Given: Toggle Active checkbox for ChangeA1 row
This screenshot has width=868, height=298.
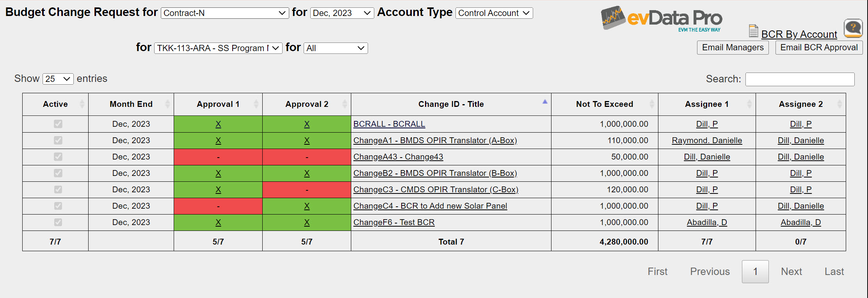Looking at the screenshot, I should (58, 140).
